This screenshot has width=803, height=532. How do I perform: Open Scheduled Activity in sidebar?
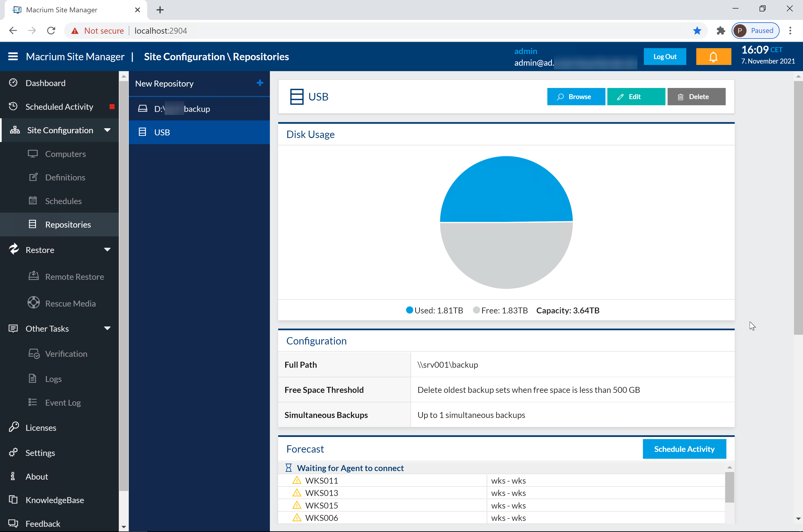(59, 107)
